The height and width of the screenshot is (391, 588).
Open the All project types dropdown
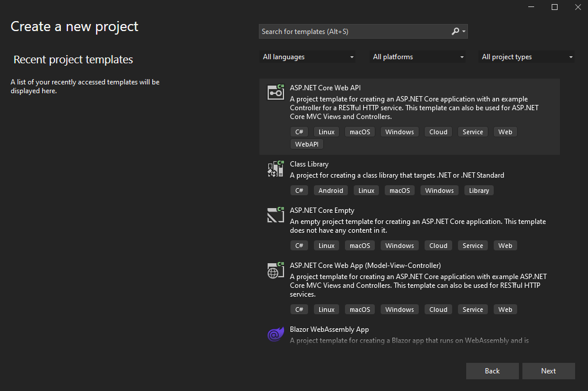click(527, 57)
